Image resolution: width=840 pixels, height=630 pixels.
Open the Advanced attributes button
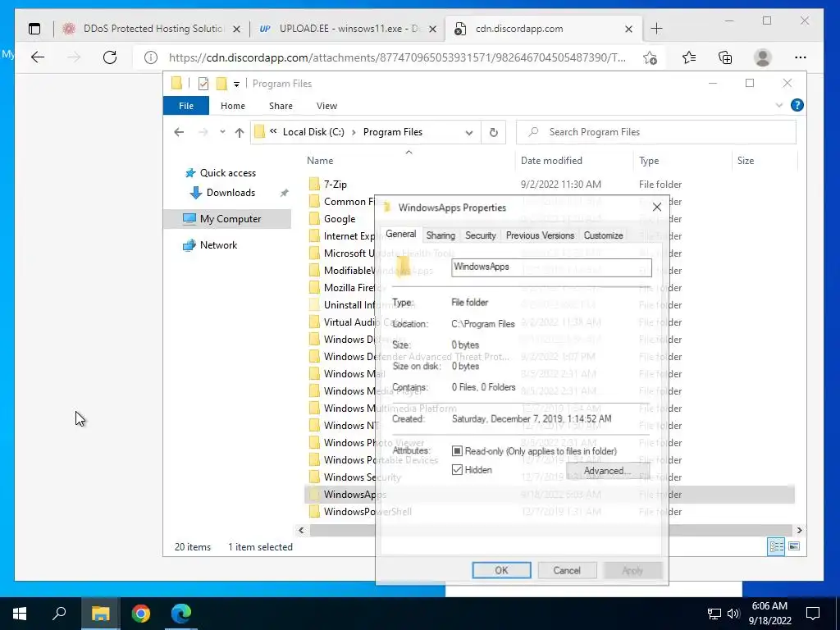(607, 471)
